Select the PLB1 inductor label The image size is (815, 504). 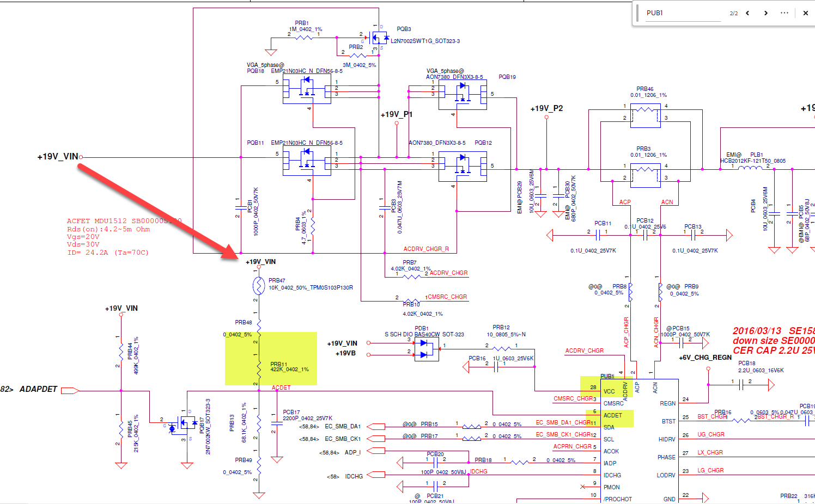tap(757, 155)
